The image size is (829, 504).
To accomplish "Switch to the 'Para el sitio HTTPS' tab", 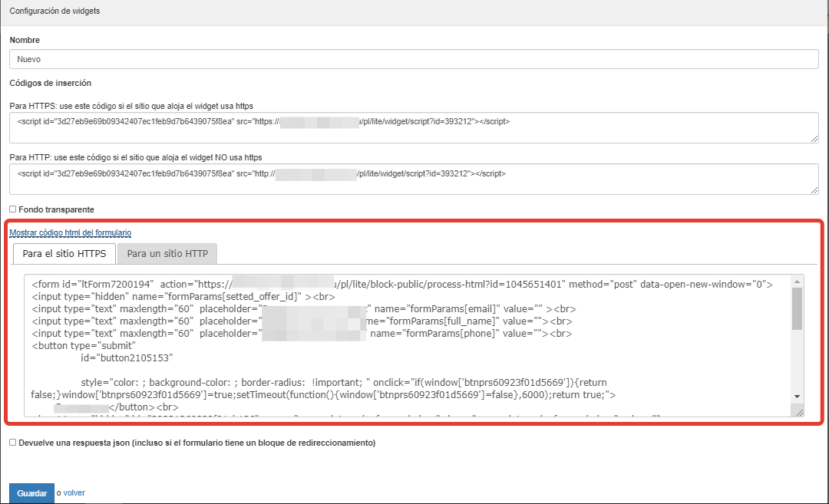I will [x=64, y=254].
